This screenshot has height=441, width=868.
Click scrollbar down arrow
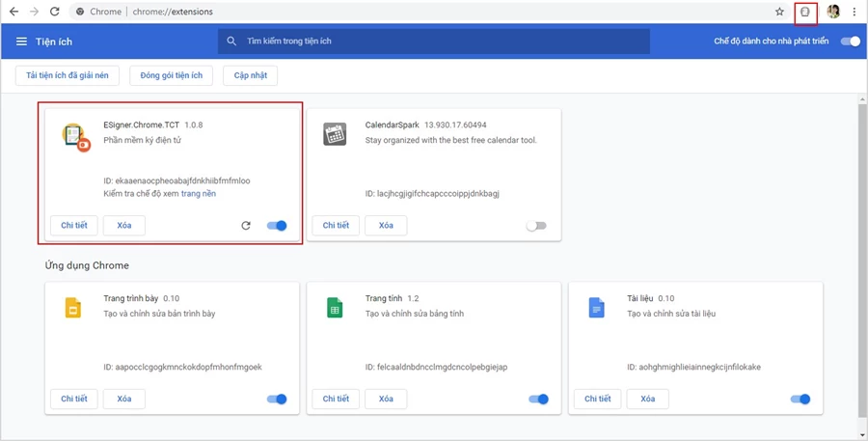click(x=862, y=435)
